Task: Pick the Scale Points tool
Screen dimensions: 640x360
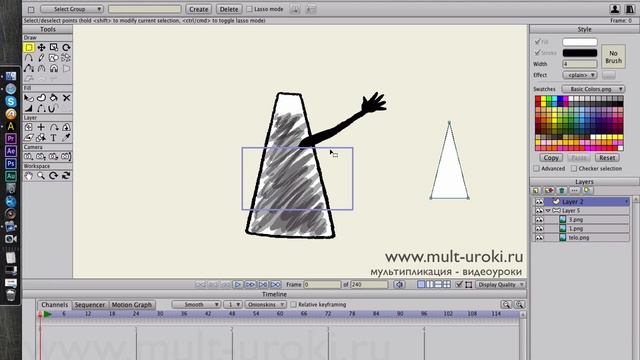Action: point(53,47)
